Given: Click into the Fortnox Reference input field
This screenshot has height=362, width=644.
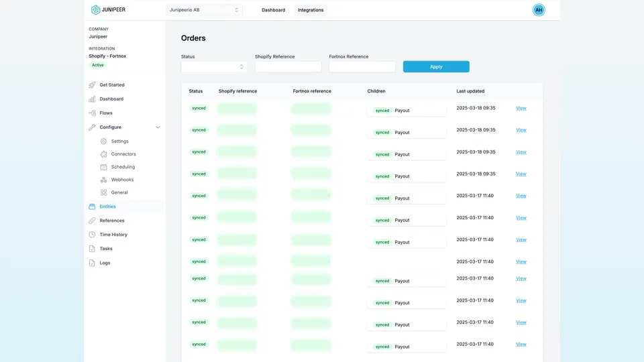Looking at the screenshot, I should click(362, 66).
